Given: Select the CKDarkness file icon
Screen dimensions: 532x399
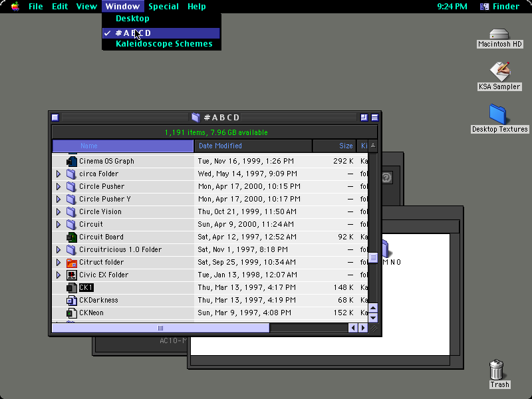Looking at the screenshot, I should click(x=72, y=301).
